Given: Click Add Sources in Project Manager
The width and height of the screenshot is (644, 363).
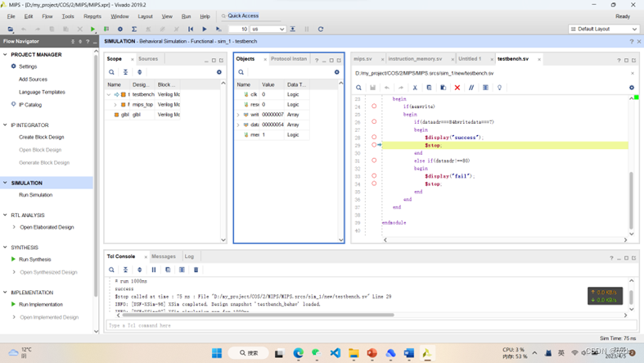Looking at the screenshot, I should click(x=33, y=79).
